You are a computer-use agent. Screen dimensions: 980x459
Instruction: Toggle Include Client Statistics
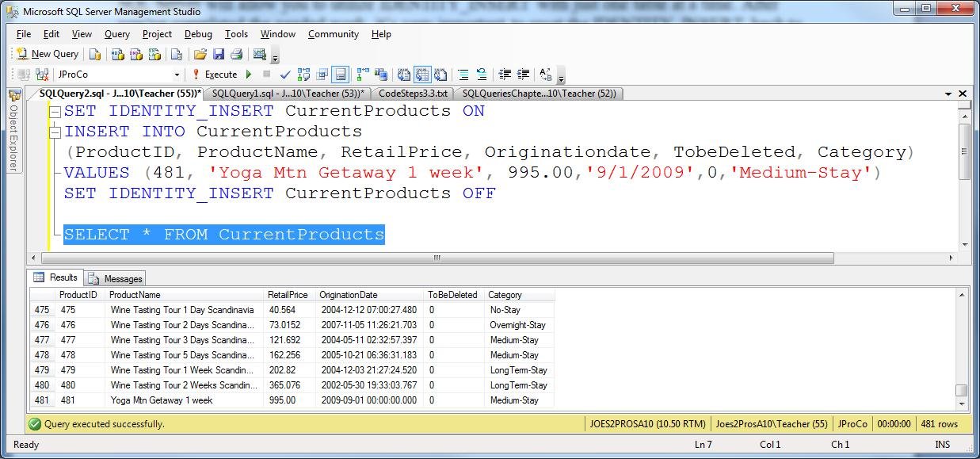pyautogui.click(x=381, y=75)
